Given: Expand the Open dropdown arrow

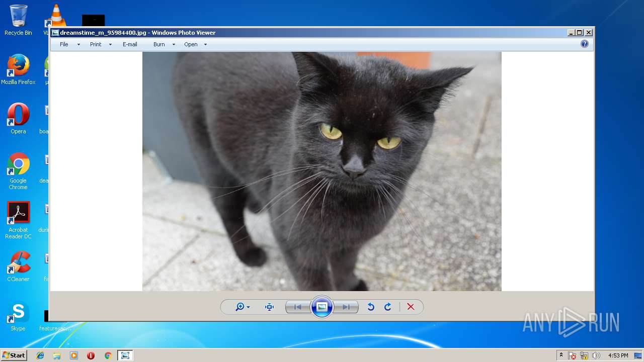Looking at the screenshot, I should tap(205, 44).
